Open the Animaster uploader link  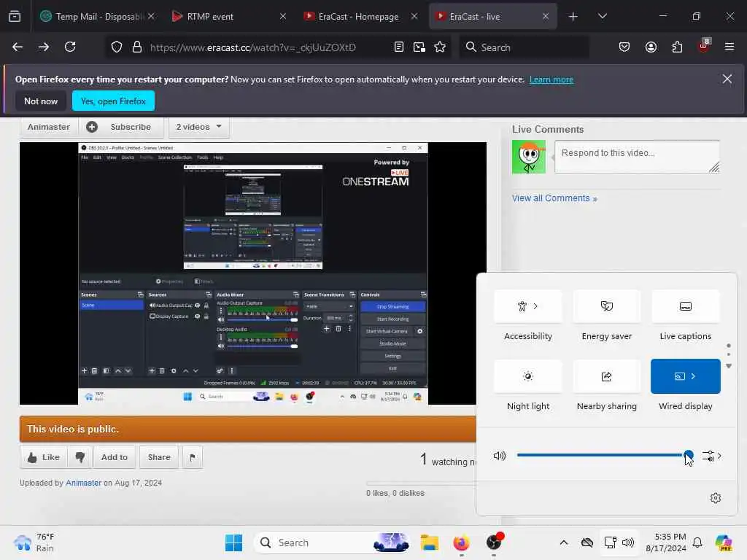(x=83, y=483)
